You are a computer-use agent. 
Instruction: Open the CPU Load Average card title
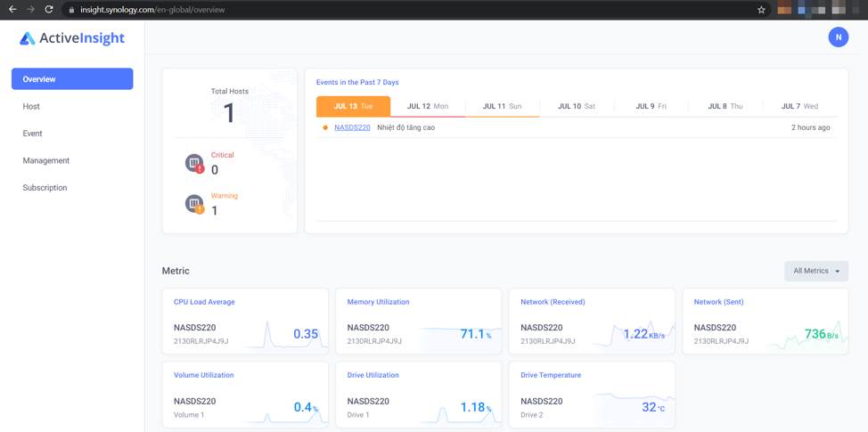(x=204, y=302)
